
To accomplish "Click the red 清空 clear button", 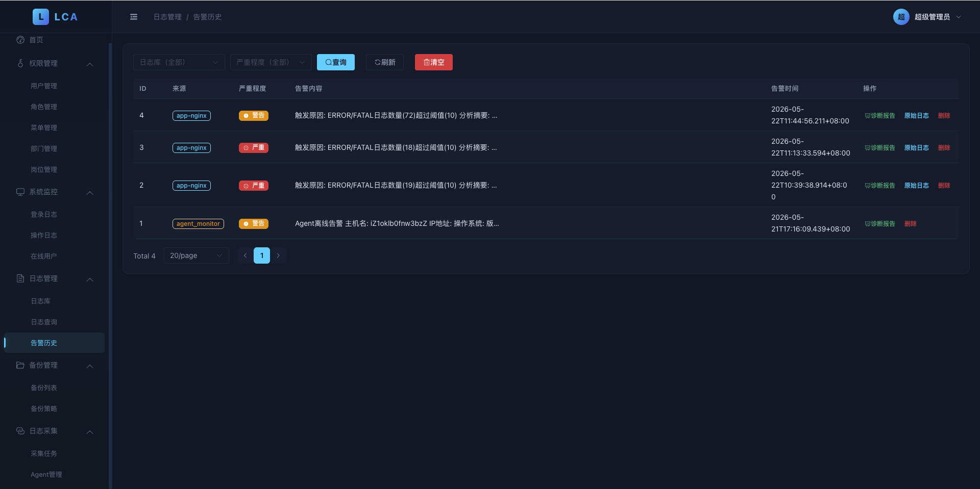I will click(x=434, y=62).
